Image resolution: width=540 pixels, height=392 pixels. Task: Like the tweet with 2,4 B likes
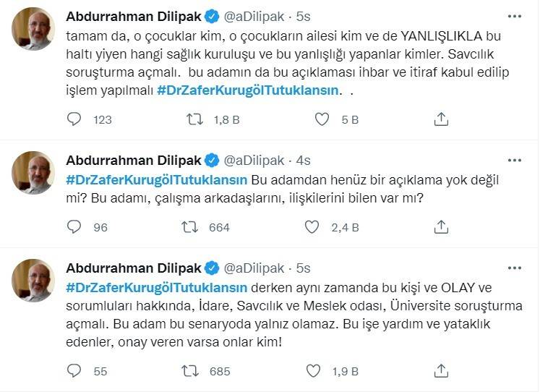pos(312,227)
